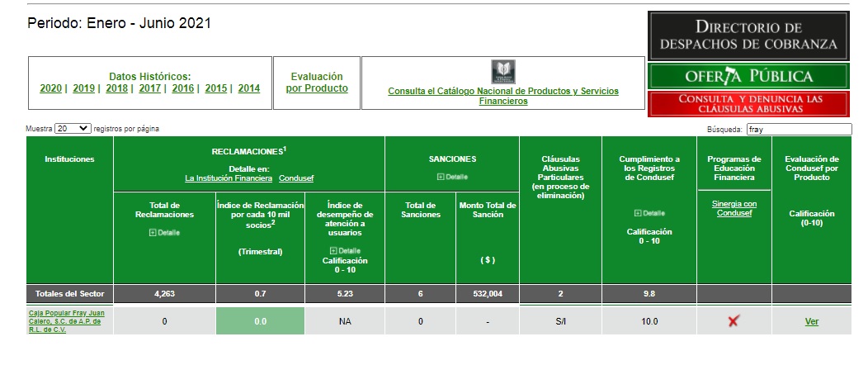
Task: Click sector total 4,263 cell
Action: coord(164,293)
